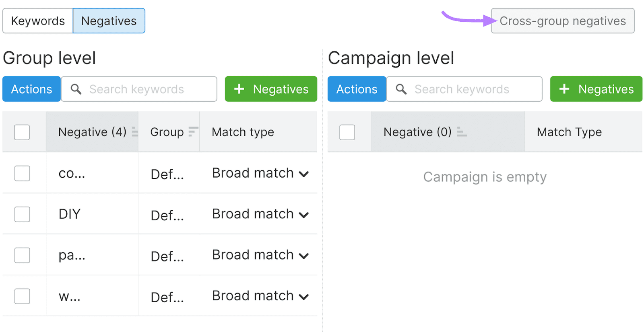Image resolution: width=644 pixels, height=332 pixels.
Task: Click the sort icon beside the Group column header
Action: (193, 132)
